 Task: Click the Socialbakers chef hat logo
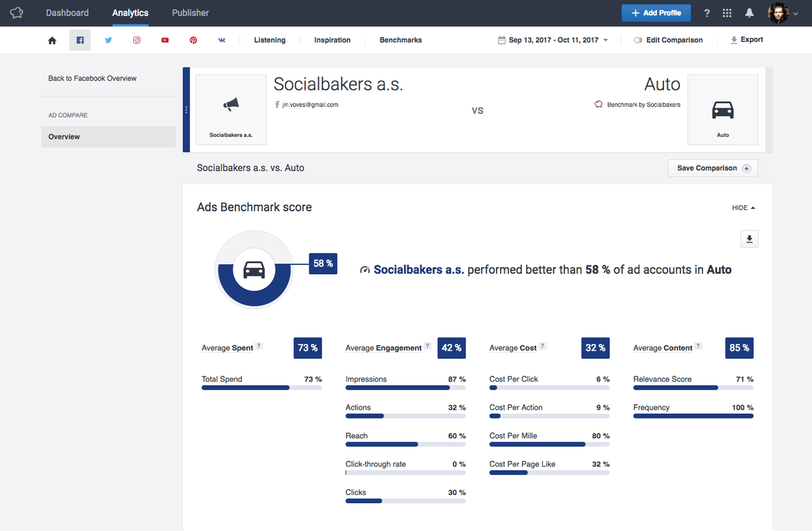[17, 13]
